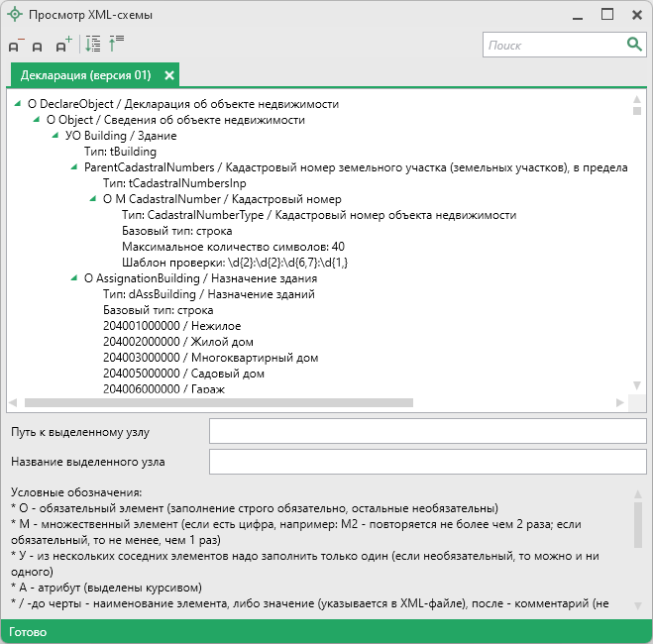This screenshot has width=653, height=644.
Task: Click the tree's horizontal scrollbar
Action: [x=218, y=403]
